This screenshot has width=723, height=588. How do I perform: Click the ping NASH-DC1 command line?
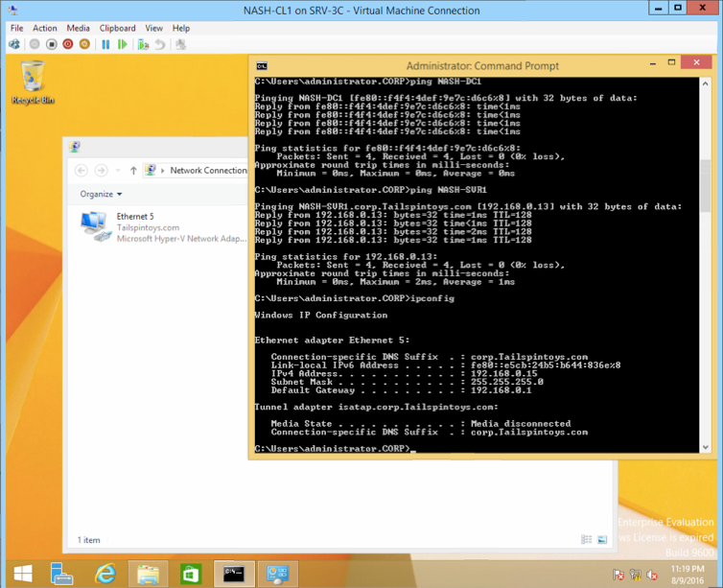pos(368,82)
